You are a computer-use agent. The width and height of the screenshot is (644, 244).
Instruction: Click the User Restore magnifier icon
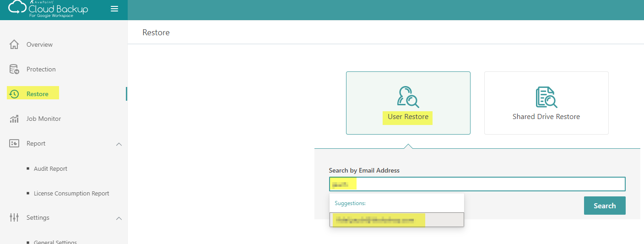tap(408, 97)
